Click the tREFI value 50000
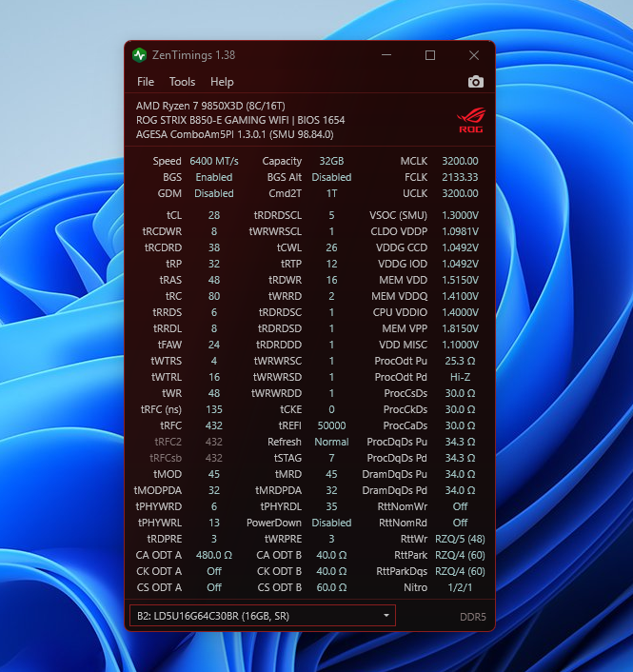Screen dimensions: 633x672 (331, 425)
